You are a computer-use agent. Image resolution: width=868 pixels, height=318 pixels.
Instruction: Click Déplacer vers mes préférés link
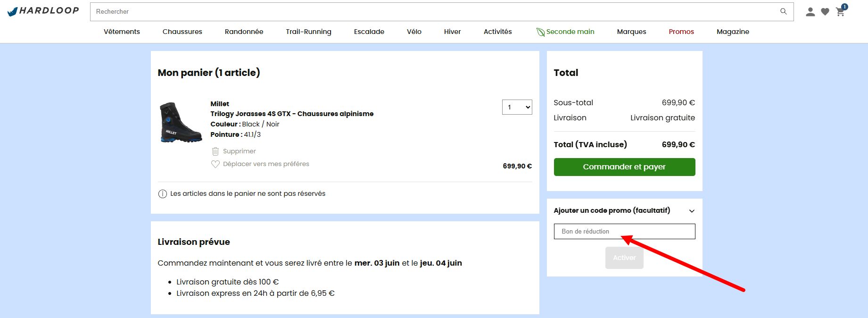click(266, 164)
